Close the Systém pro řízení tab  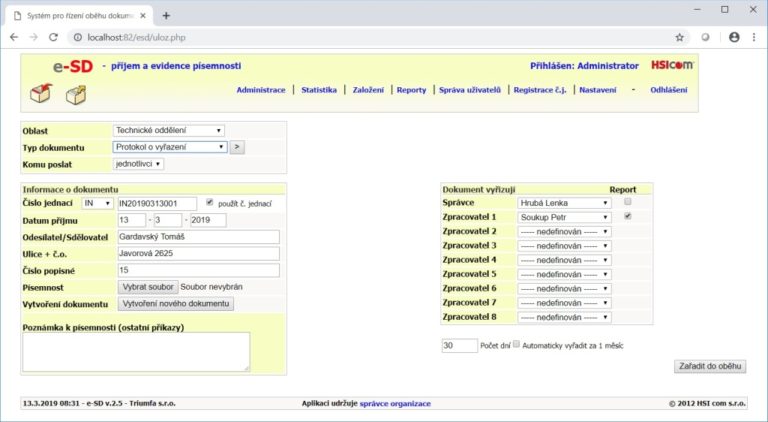(x=143, y=16)
